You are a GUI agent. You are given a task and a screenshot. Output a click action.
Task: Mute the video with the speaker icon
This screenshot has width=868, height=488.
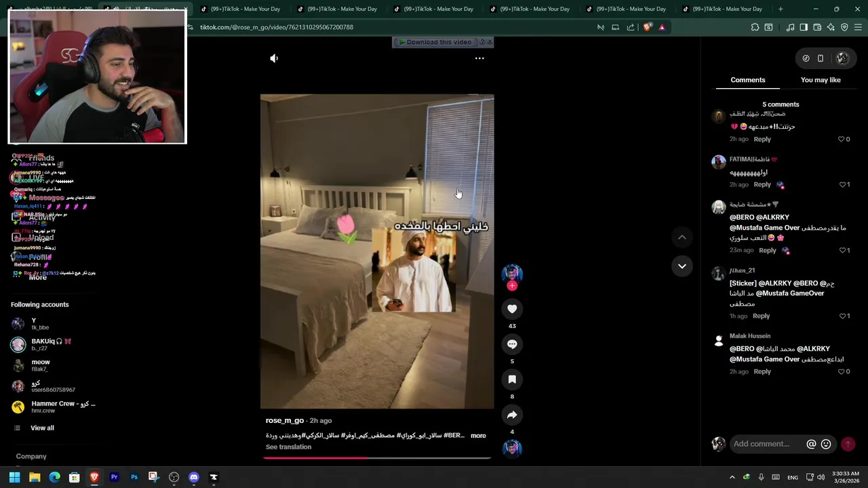click(274, 58)
